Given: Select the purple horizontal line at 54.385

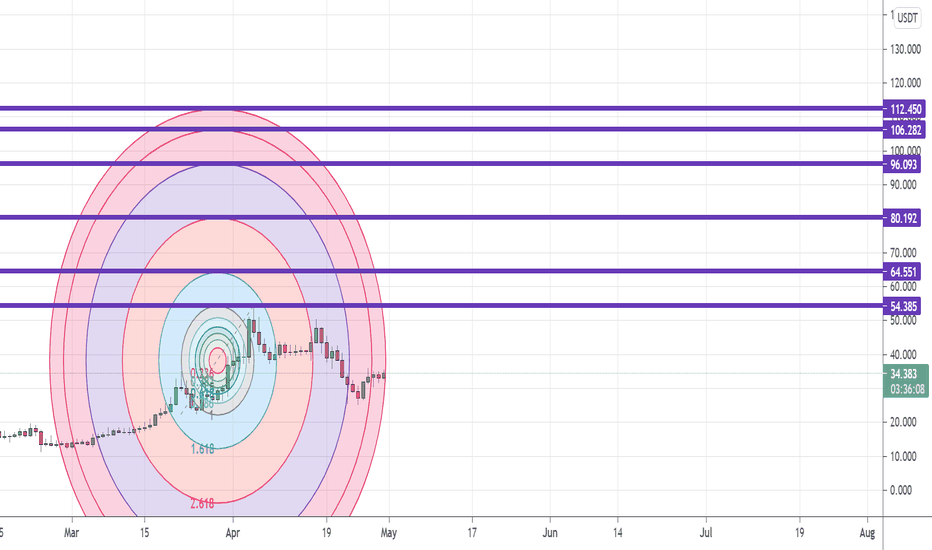Looking at the screenshot, I should [441, 306].
